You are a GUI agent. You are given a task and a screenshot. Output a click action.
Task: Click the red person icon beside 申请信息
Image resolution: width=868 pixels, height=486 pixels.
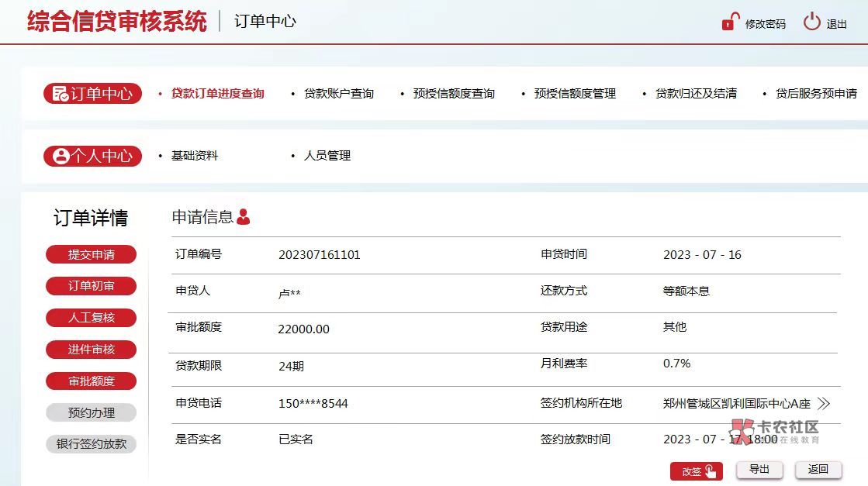click(x=244, y=217)
